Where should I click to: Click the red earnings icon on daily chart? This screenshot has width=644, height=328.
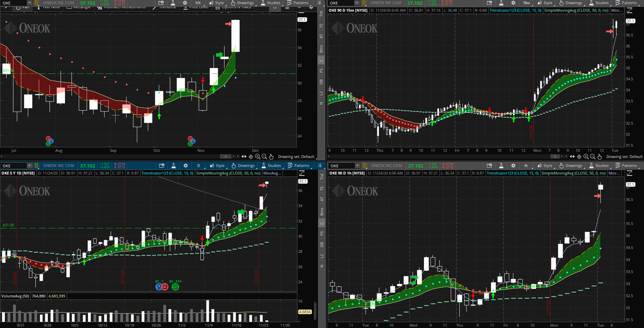pyautogui.click(x=165, y=287)
